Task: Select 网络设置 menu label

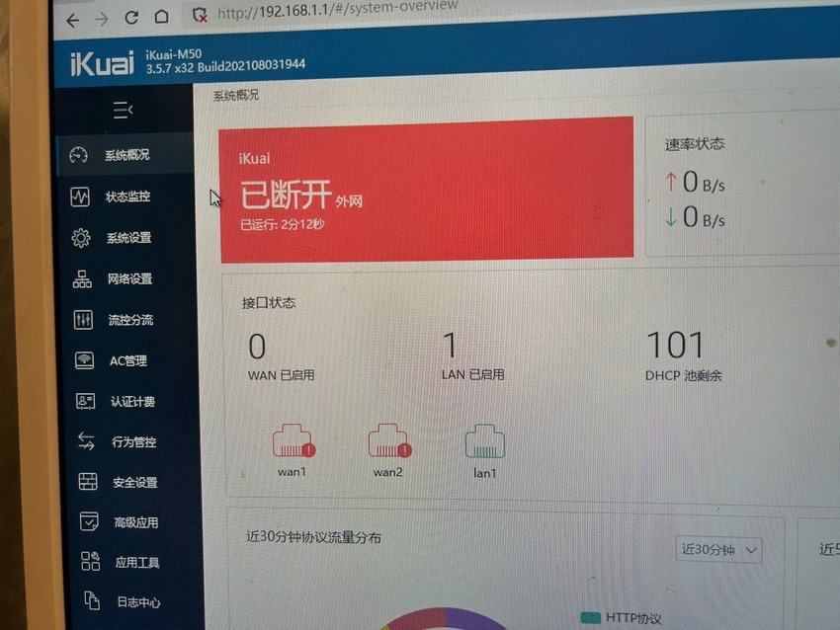Action: click(130, 278)
